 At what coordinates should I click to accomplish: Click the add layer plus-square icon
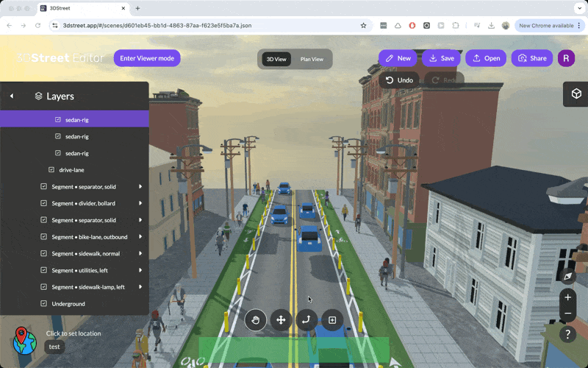click(x=332, y=319)
